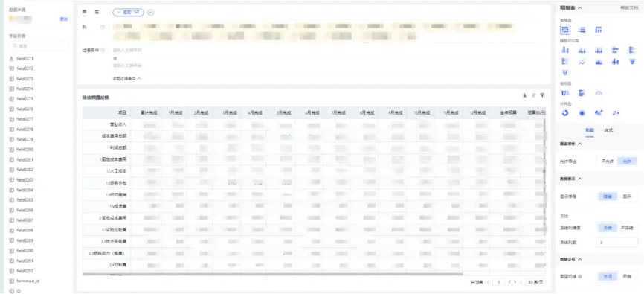Set freeze option to 不冻结

[627, 228]
